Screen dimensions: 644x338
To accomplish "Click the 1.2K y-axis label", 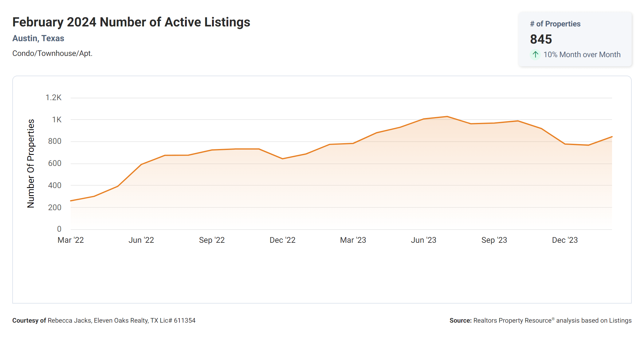I will 53,98.
